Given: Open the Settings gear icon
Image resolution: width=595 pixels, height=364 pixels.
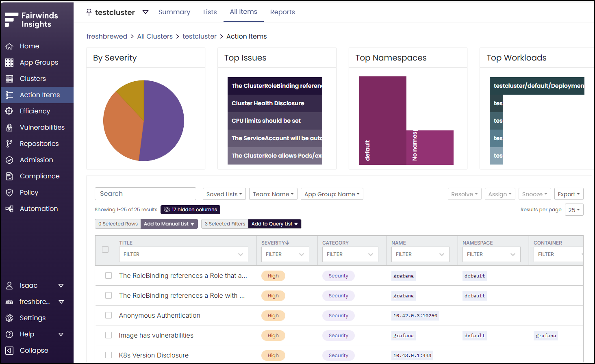Looking at the screenshot, I should click(x=9, y=318).
